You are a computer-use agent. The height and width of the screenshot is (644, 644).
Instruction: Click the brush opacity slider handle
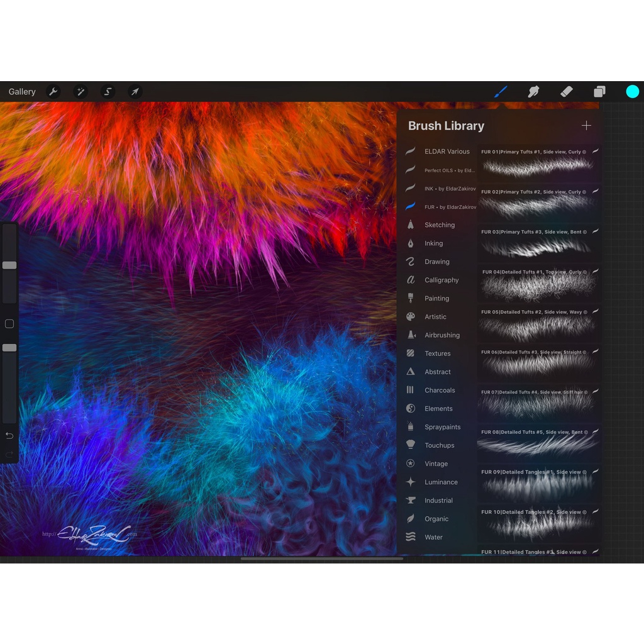pyautogui.click(x=9, y=348)
